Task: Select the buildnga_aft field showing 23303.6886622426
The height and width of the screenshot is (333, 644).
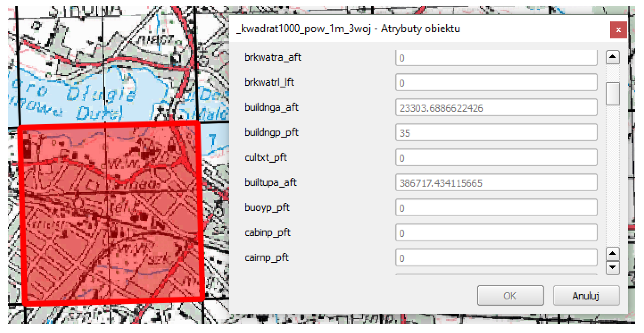Action: (x=495, y=108)
